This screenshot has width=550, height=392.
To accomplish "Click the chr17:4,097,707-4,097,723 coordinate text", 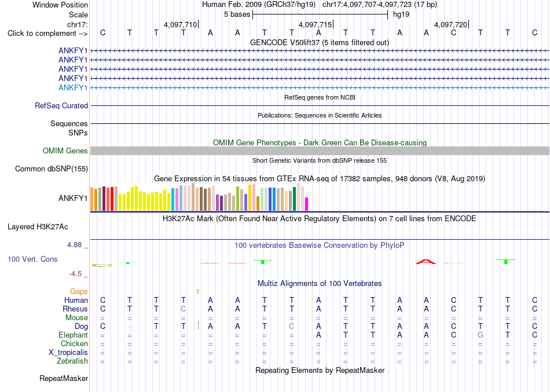I will coord(380,5).
